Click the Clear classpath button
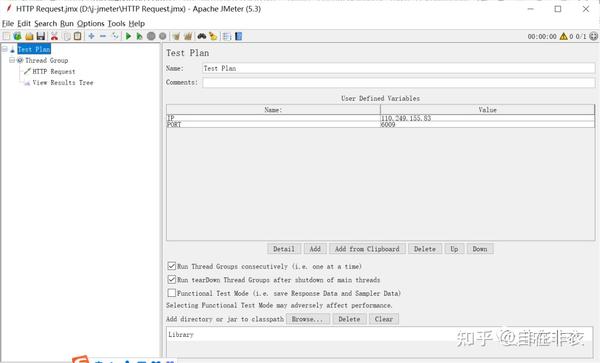 (x=384, y=319)
